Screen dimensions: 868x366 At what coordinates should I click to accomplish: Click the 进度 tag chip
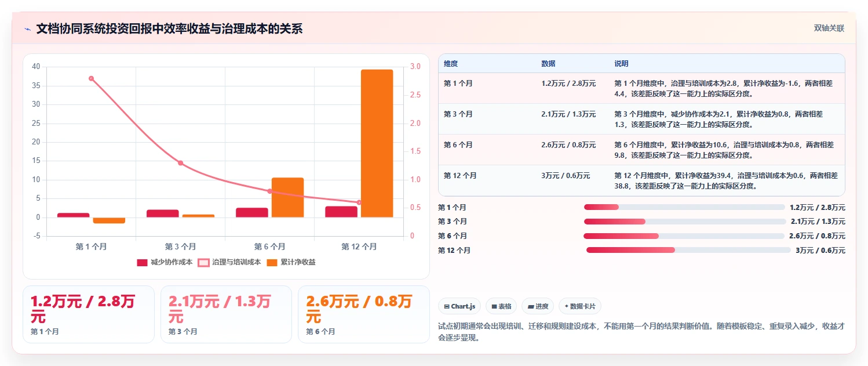click(x=538, y=306)
